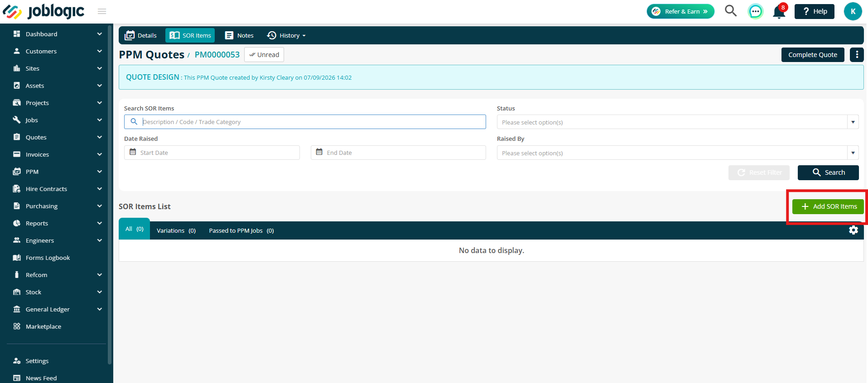Expand the Customers menu chevron

pyautogui.click(x=100, y=51)
